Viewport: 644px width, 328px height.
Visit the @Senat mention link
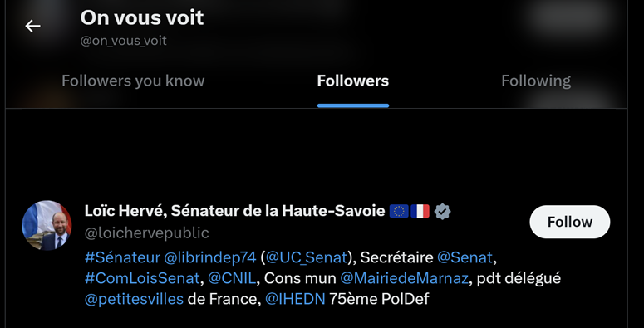coord(465,257)
